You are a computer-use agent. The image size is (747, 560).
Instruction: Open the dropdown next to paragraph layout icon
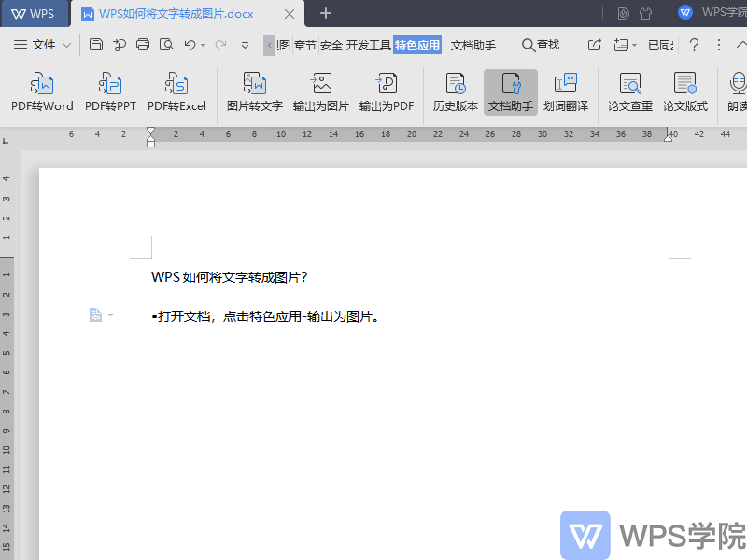click(110, 315)
